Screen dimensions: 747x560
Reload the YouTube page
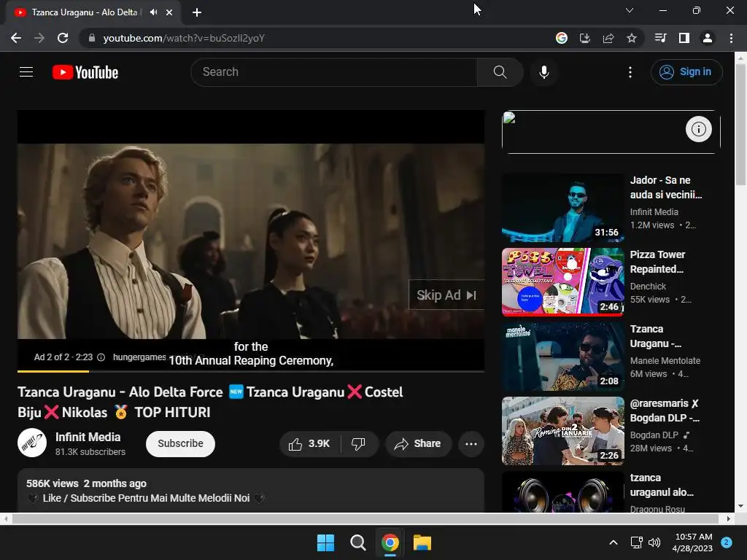[63, 38]
